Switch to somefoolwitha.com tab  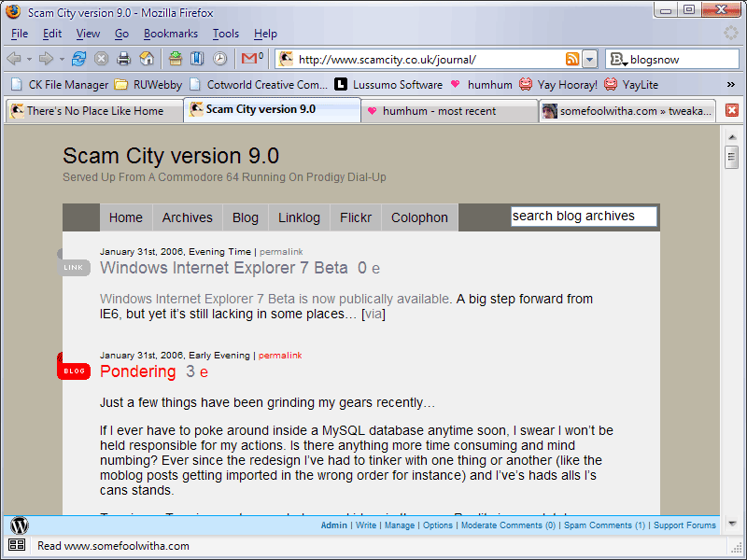pos(627,111)
